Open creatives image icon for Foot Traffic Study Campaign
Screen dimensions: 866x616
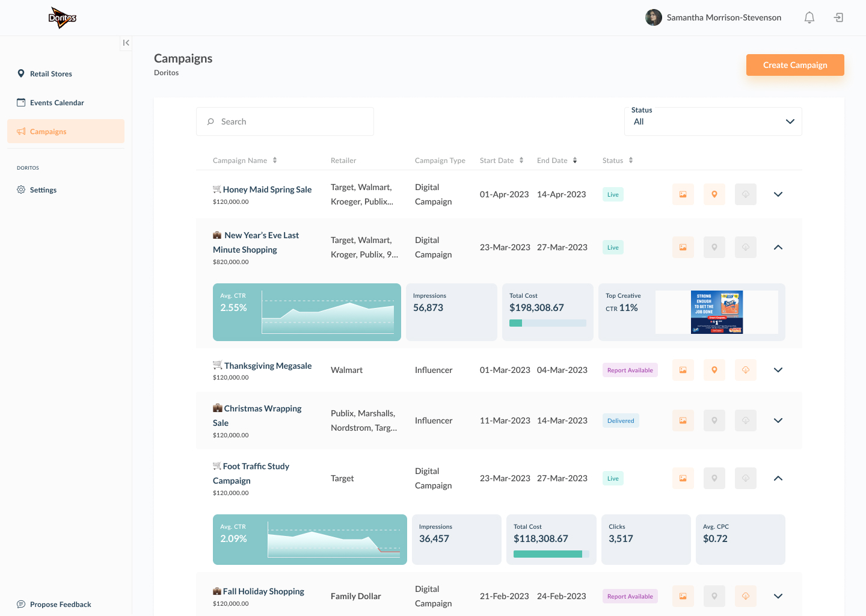pos(683,478)
